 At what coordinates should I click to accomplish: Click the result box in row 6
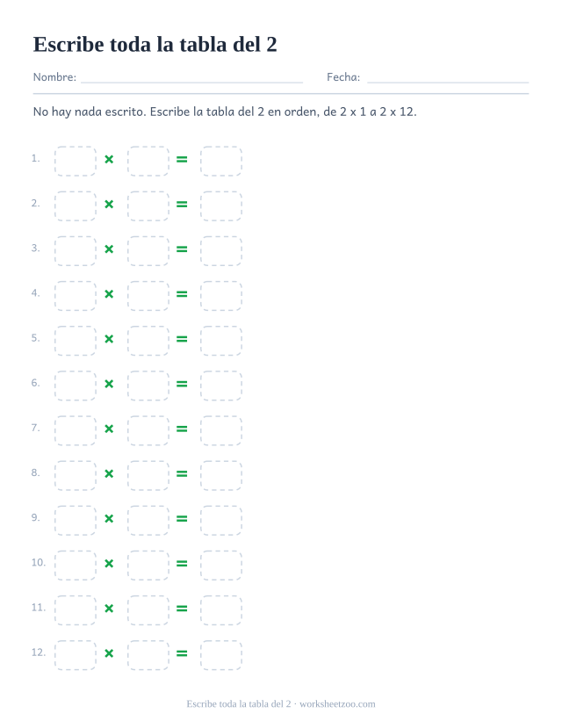(x=221, y=386)
